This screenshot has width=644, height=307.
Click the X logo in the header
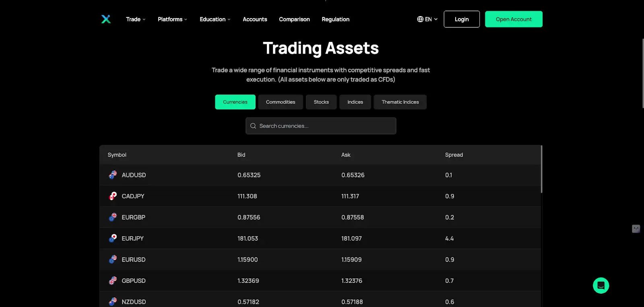(x=106, y=19)
